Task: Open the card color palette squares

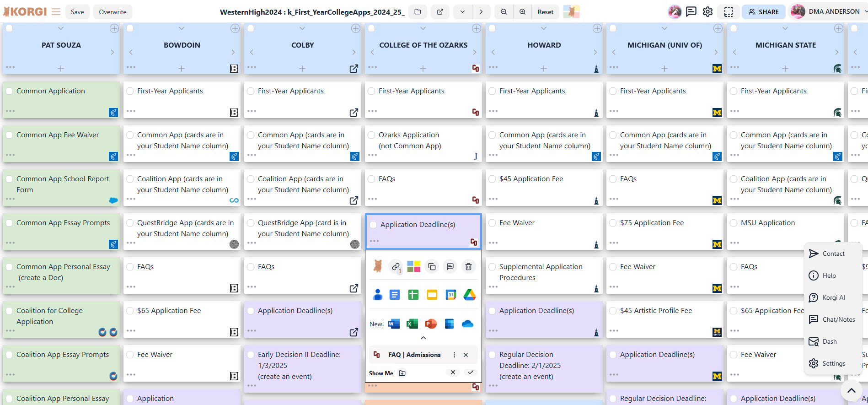Action: pyautogui.click(x=414, y=266)
